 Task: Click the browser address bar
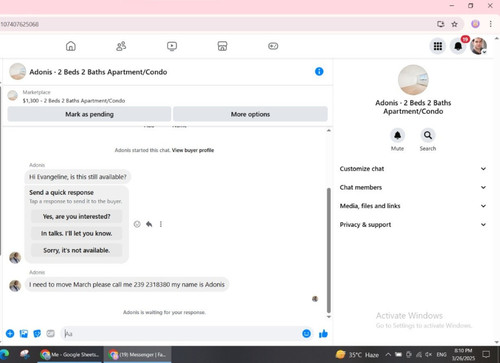pyautogui.click(x=217, y=24)
